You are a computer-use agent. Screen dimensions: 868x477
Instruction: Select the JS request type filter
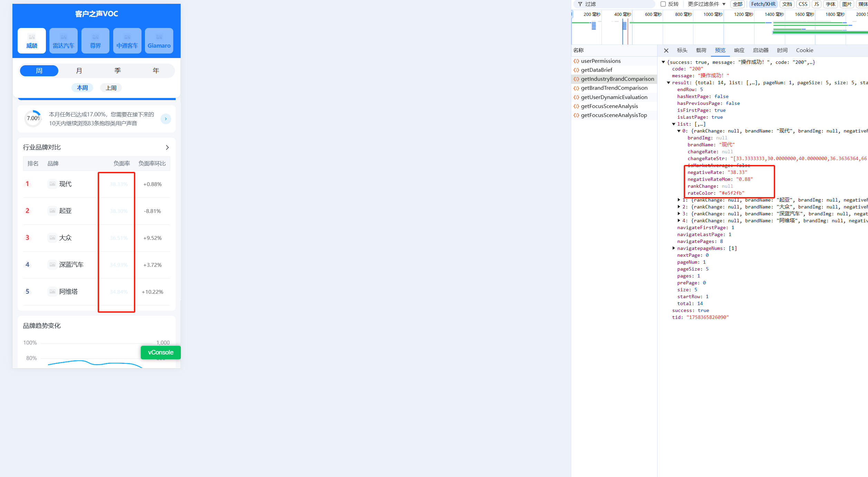pos(816,4)
